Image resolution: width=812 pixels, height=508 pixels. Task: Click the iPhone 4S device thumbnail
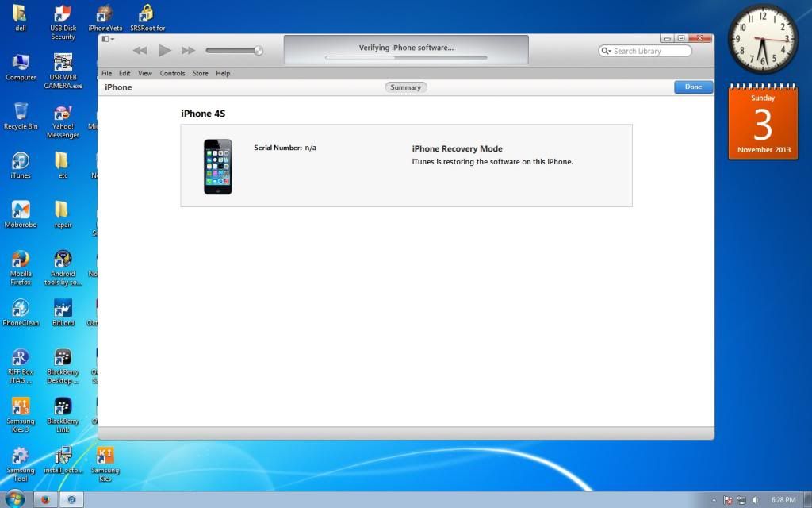coord(217,166)
